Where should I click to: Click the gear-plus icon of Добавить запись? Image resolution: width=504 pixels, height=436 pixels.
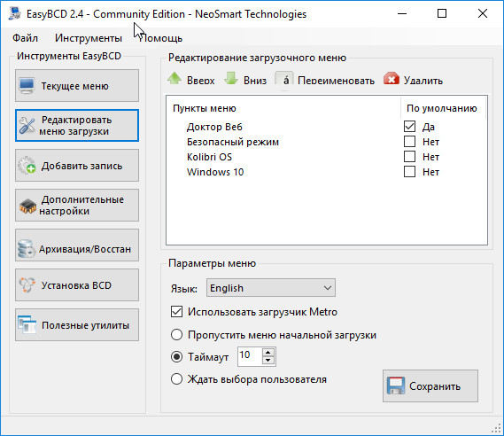pyautogui.click(x=27, y=166)
